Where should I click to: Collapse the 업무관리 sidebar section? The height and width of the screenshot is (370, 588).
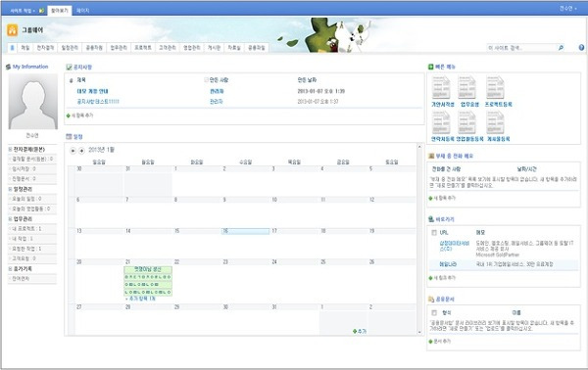pyautogui.click(x=10, y=219)
